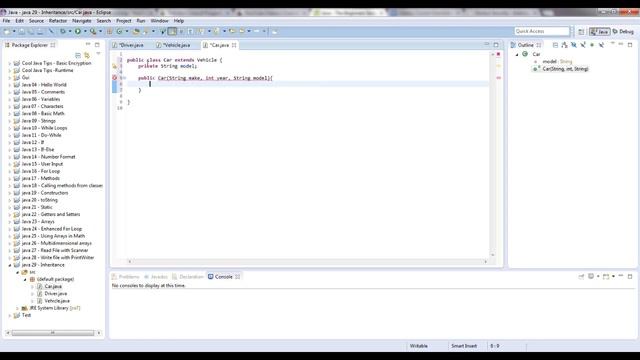The width and height of the screenshot is (640, 360).
Task: Toggle Hide Fields in Outline
Action: (573, 45)
